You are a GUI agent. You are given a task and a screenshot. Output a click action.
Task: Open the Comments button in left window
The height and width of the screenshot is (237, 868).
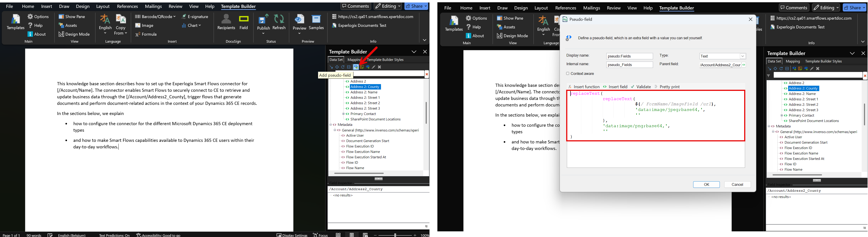point(356,6)
